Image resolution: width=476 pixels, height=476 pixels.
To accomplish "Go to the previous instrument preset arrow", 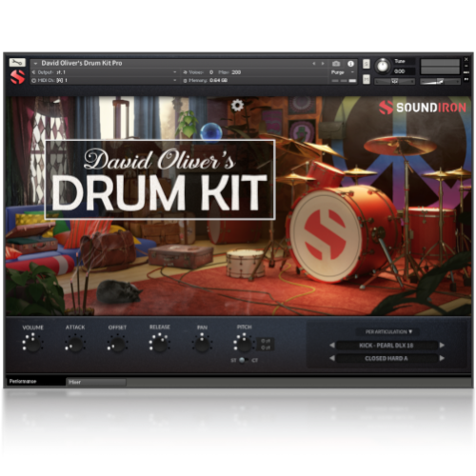I will pos(314,64).
